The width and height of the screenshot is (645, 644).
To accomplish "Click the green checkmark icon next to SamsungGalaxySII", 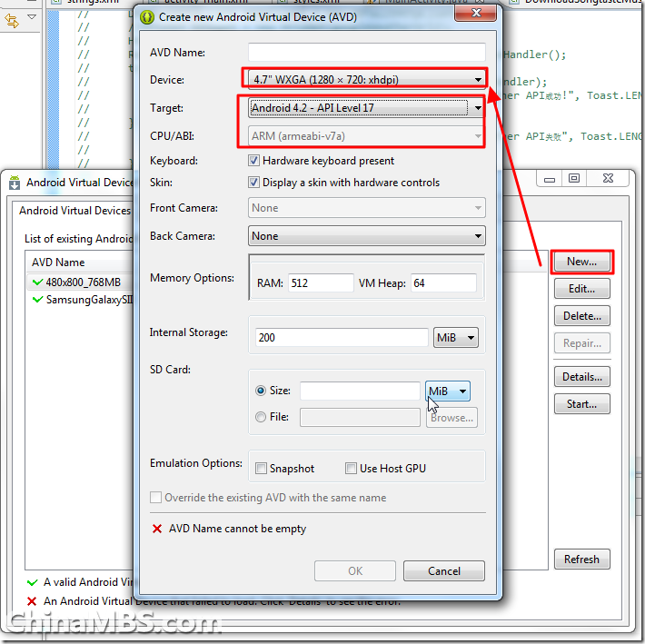I will (37, 300).
